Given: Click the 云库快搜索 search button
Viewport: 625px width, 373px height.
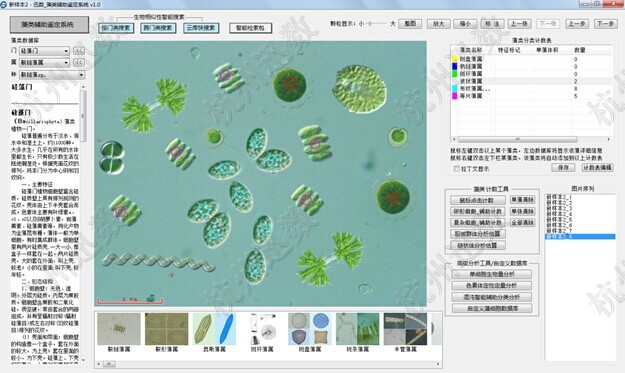Looking at the screenshot, I should [x=201, y=28].
